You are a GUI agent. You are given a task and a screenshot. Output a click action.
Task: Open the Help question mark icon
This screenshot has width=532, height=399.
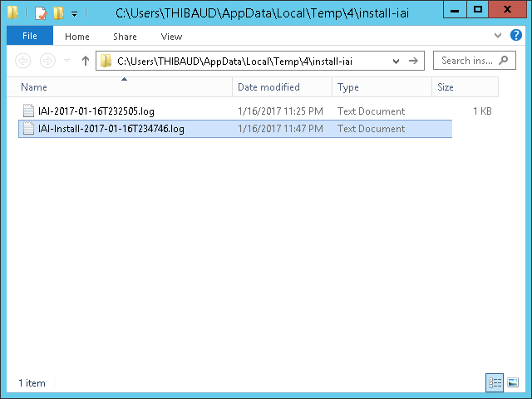click(x=519, y=36)
